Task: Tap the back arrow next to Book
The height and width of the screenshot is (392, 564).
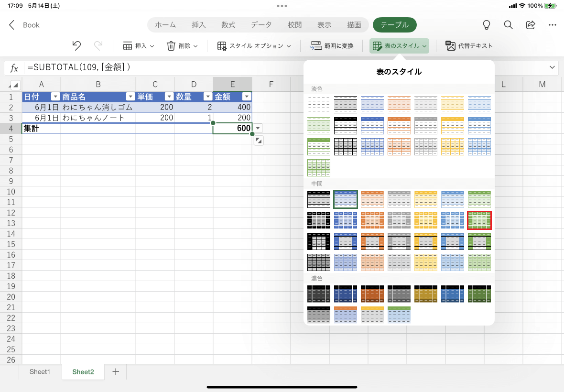Action: coord(12,25)
